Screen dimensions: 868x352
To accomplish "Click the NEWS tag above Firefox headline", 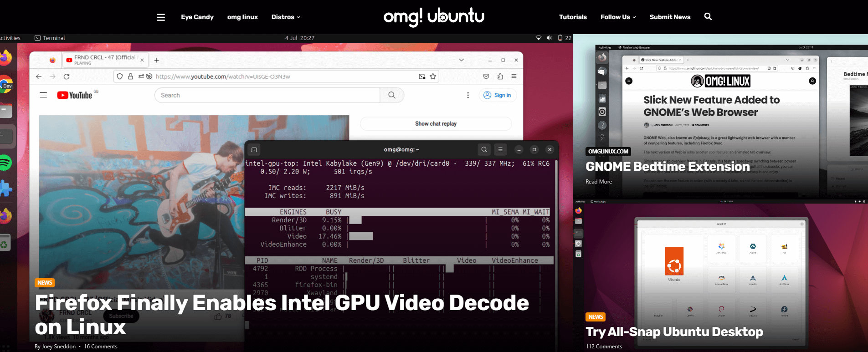I will 45,283.
